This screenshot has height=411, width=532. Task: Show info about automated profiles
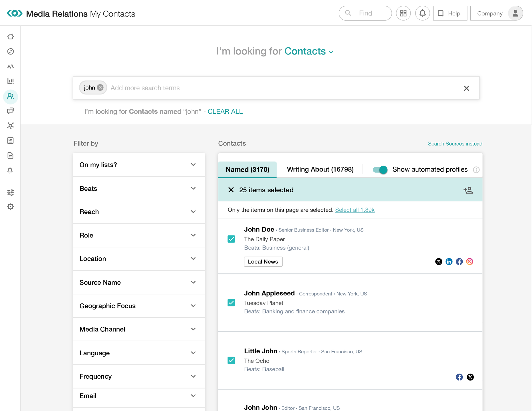tap(476, 170)
